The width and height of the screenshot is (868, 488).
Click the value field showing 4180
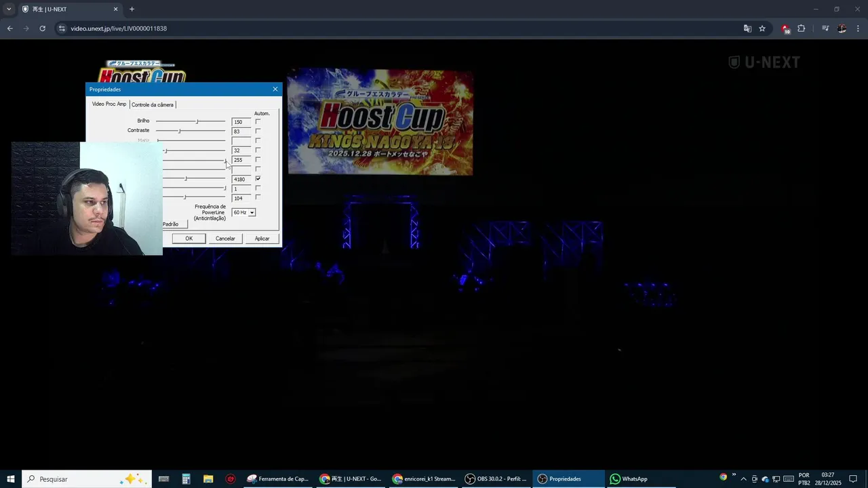241,179
